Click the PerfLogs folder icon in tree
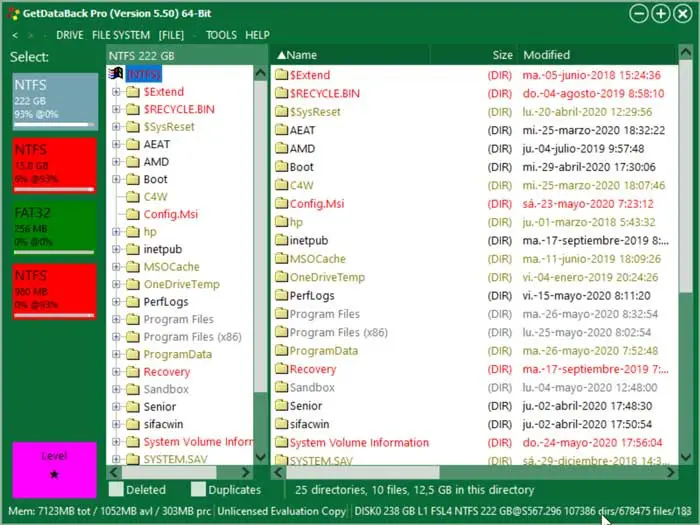Image resolution: width=700 pixels, height=525 pixels. (133, 302)
